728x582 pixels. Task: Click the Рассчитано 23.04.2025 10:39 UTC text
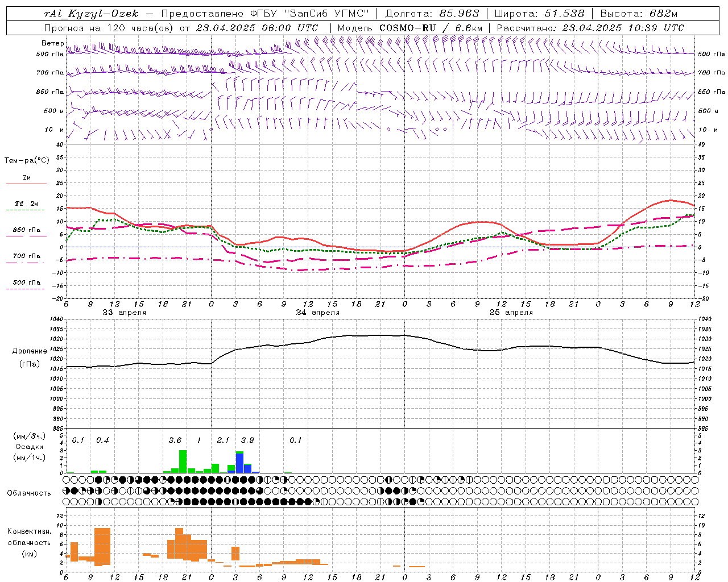point(590,28)
